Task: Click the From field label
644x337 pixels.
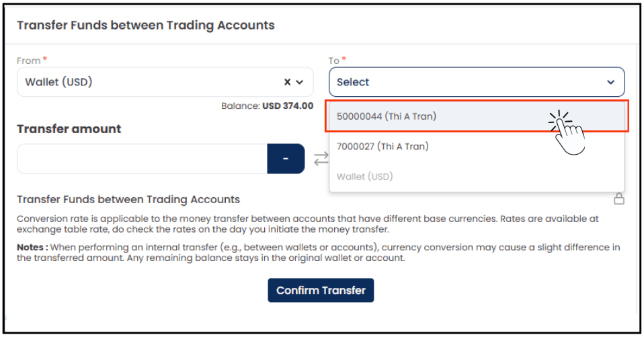Action: tap(29, 61)
